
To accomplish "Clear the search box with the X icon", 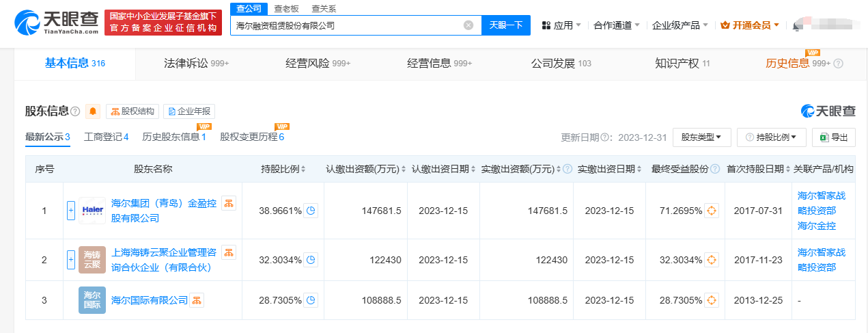I will point(468,25).
